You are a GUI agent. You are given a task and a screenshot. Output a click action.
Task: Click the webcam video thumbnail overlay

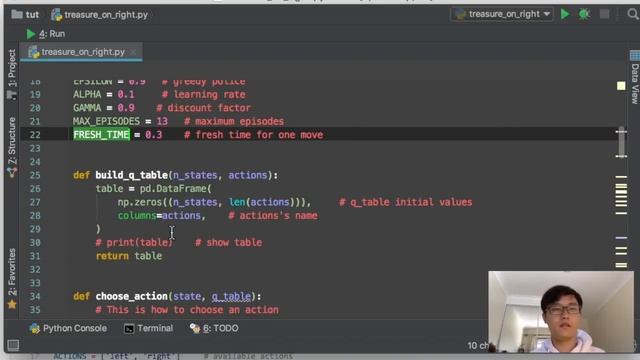click(561, 312)
